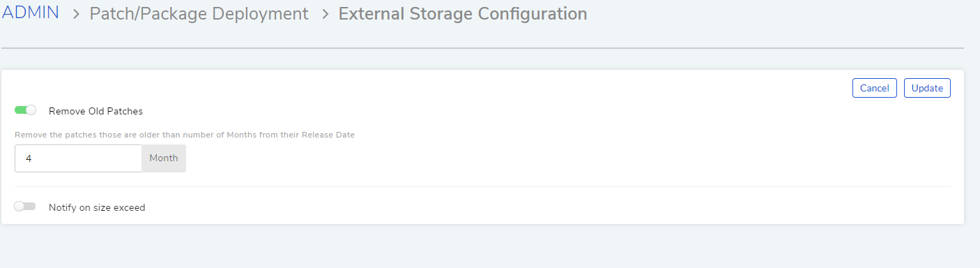Go to the ADMIN breadcrumb link
The width and height of the screenshot is (980, 268).
[x=31, y=13]
